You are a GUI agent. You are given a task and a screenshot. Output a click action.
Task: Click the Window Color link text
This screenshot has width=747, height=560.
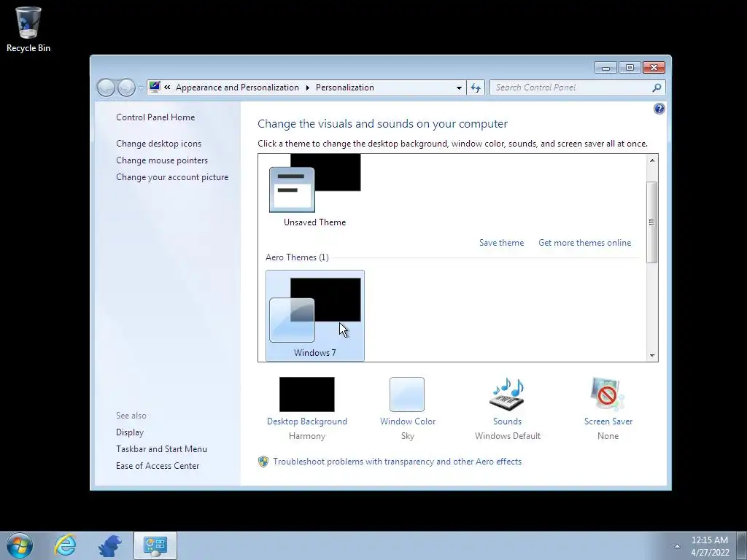click(x=408, y=421)
